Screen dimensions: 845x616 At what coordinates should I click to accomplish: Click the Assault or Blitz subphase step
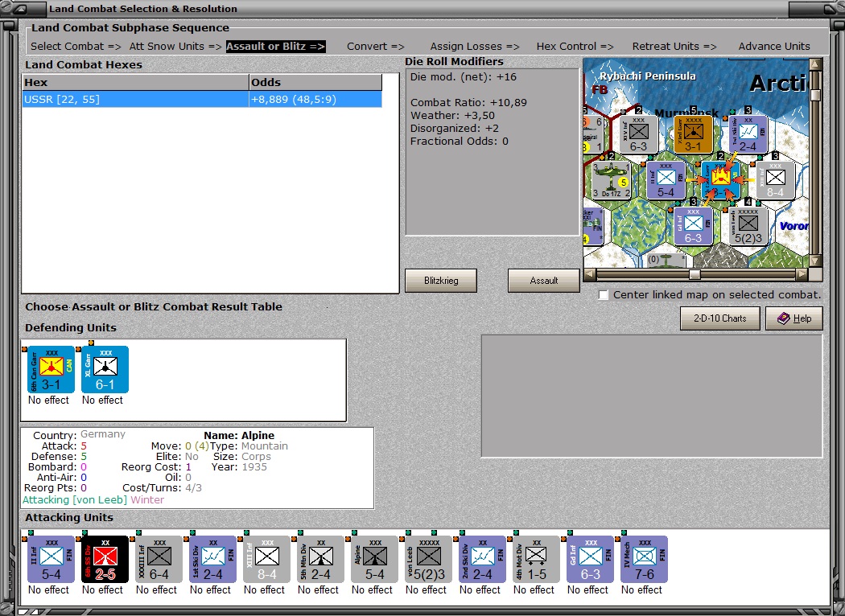click(x=276, y=47)
